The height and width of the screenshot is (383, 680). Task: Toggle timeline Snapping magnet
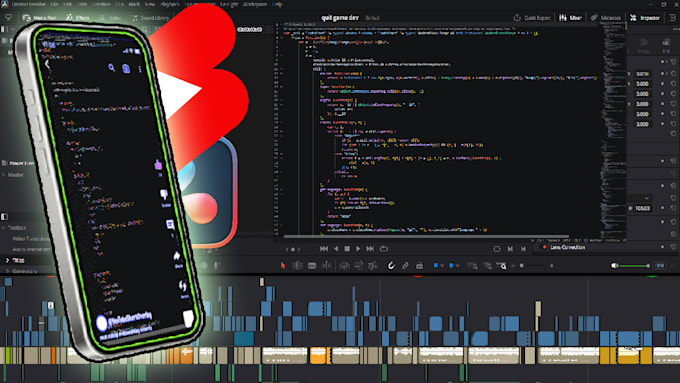[391, 265]
